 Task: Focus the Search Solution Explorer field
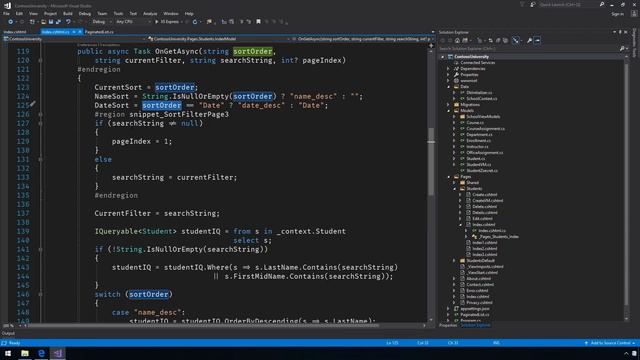[x=529, y=49]
